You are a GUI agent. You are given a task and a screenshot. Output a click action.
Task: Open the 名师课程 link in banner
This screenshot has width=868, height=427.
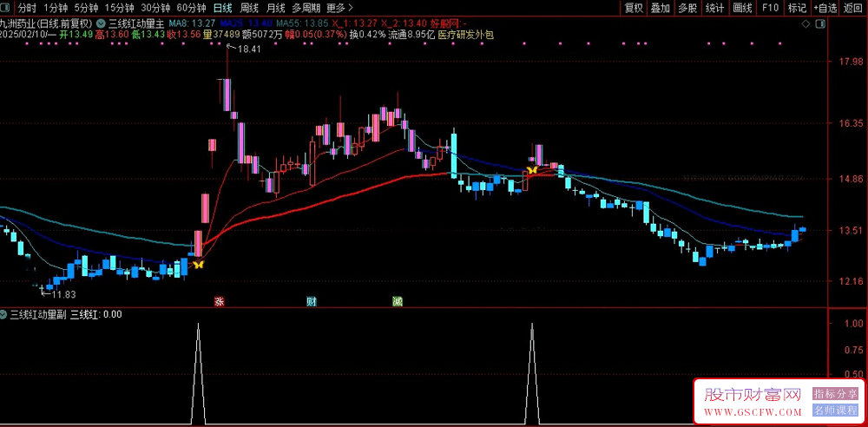(x=835, y=411)
